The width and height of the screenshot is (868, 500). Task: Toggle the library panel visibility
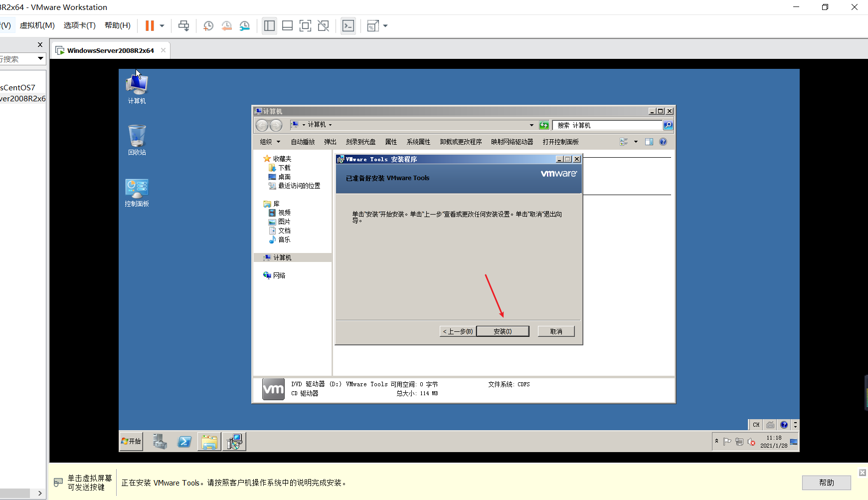(x=269, y=25)
